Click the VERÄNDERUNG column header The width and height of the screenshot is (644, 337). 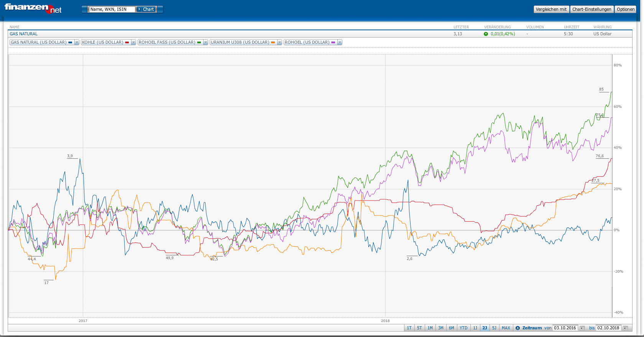(x=498, y=27)
